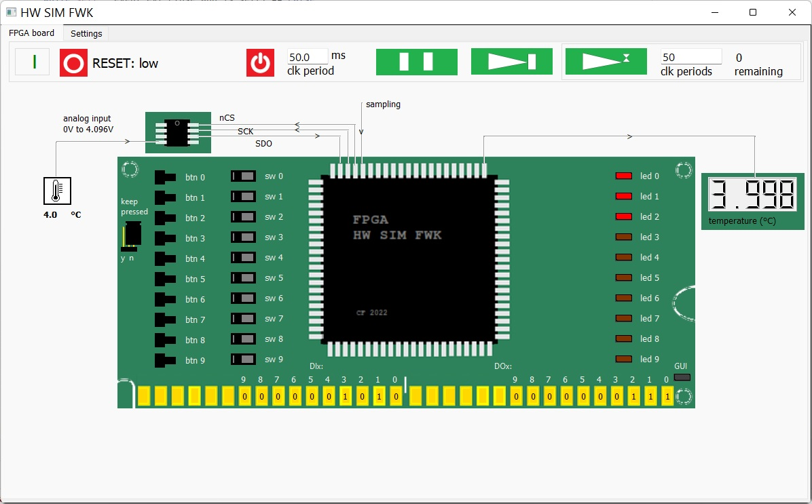Push button btn 7

point(165,319)
